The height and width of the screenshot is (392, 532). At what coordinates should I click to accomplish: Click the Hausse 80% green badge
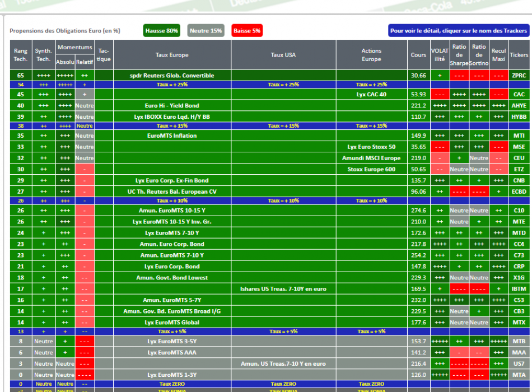(161, 31)
